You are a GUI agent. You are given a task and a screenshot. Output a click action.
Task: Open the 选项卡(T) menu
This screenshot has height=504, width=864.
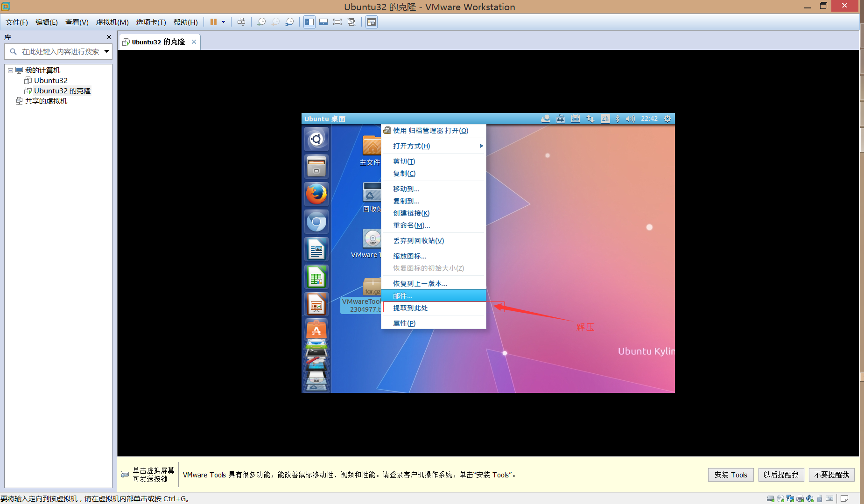click(151, 22)
